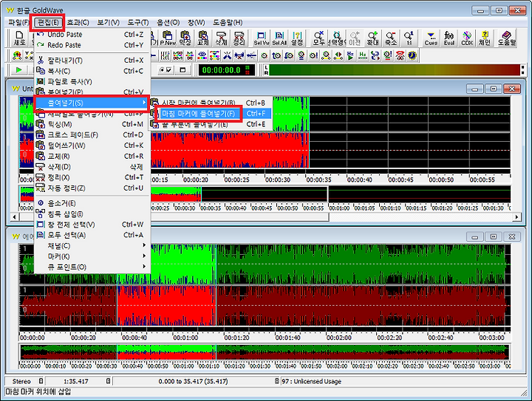532x401 pixels.
Task: Expand the 끌어넣기(S) submenu
Action: point(92,103)
